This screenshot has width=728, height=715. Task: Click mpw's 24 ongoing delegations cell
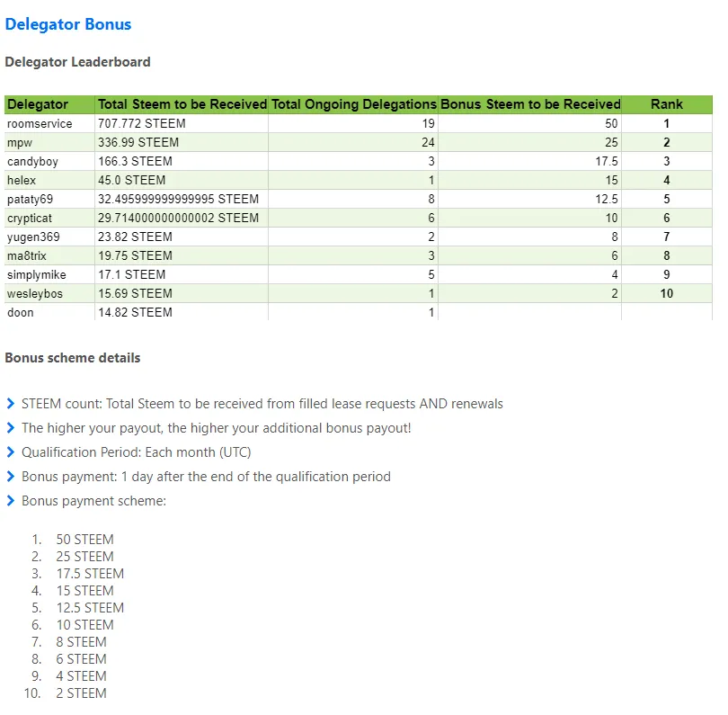click(353, 143)
